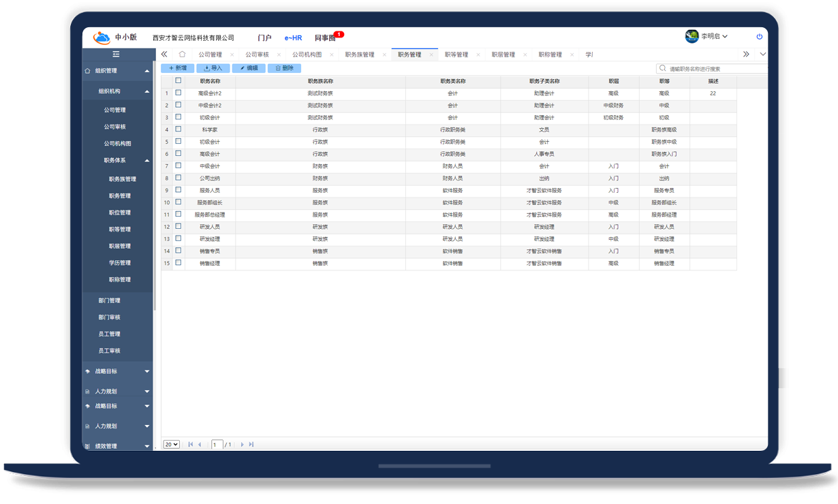
Task: Click the cloud logo next to 中小版
Action: click(101, 37)
